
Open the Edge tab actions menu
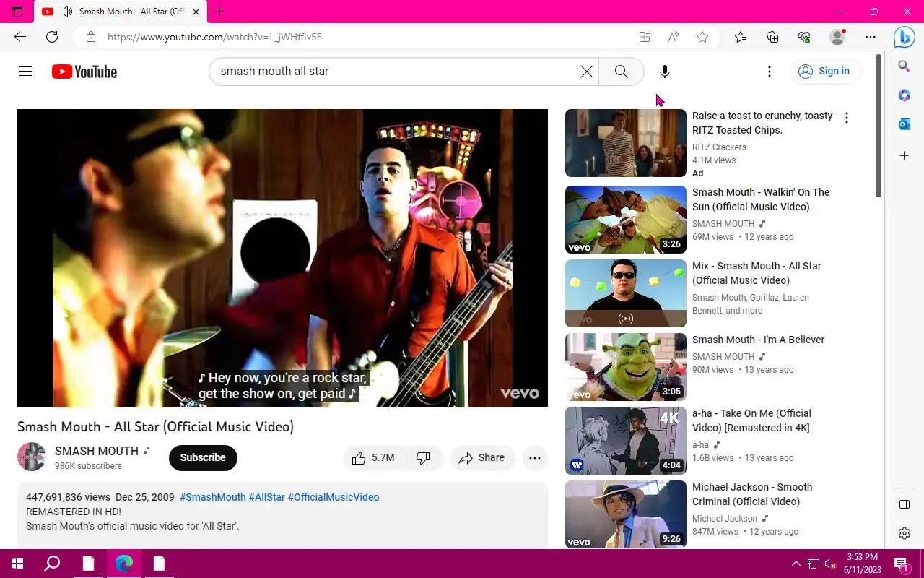point(17,12)
